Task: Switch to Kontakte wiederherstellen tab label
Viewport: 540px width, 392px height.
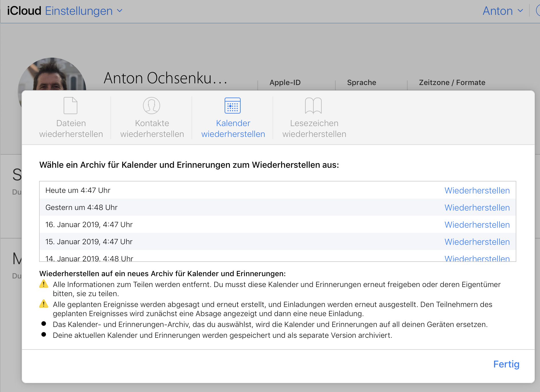Action: [x=152, y=128]
